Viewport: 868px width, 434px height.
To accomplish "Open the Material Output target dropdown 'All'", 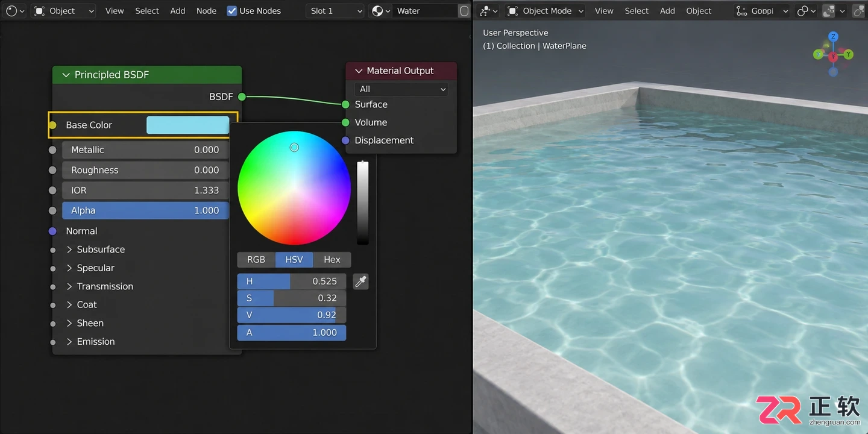I will point(401,89).
